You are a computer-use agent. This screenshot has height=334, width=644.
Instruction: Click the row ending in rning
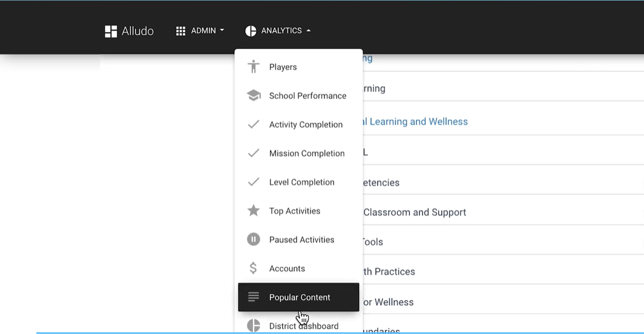(504, 87)
